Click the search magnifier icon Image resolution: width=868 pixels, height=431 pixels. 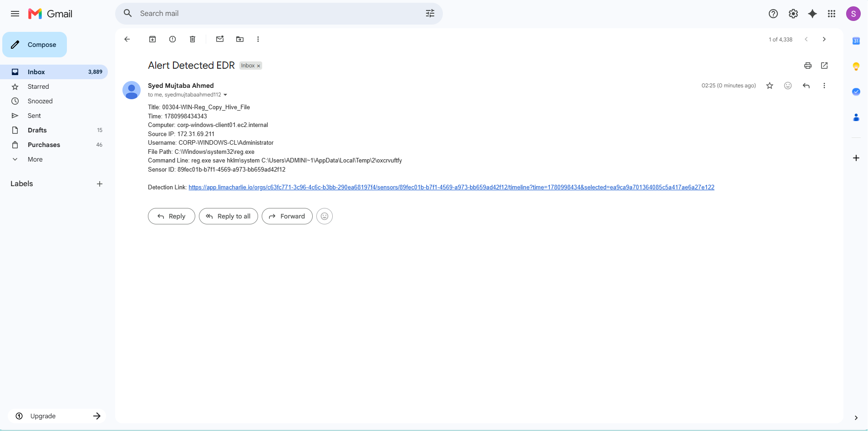128,13
